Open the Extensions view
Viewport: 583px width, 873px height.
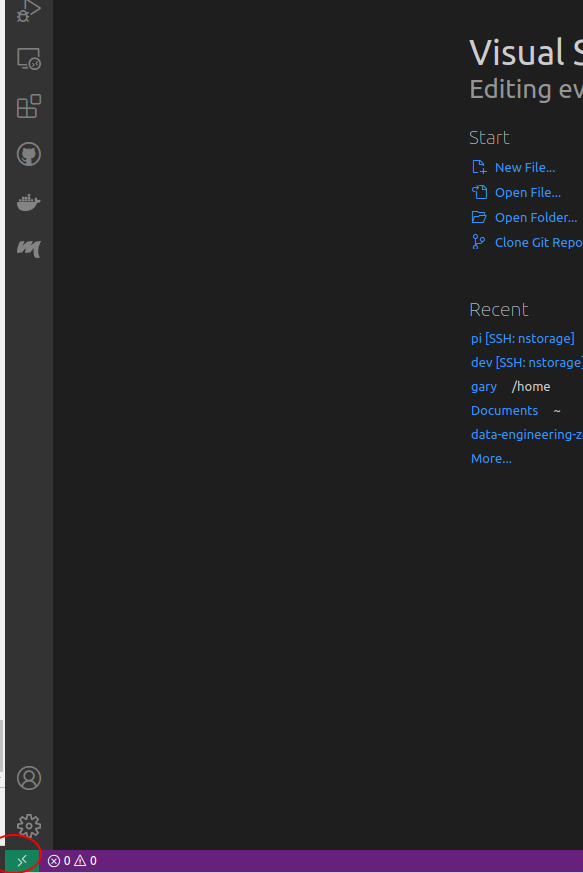[28, 106]
